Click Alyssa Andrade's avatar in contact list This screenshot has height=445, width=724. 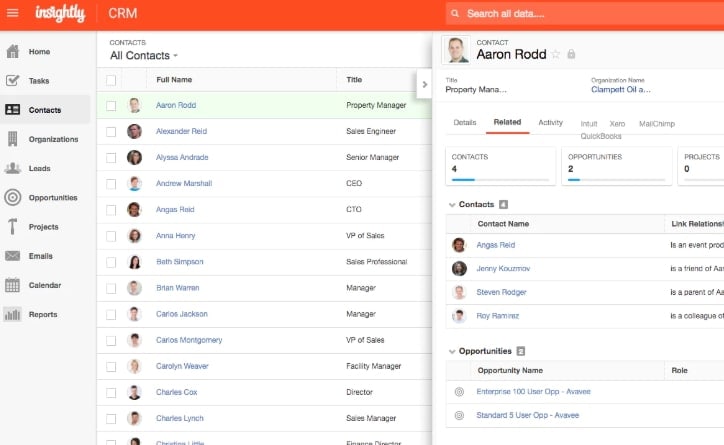click(x=134, y=157)
